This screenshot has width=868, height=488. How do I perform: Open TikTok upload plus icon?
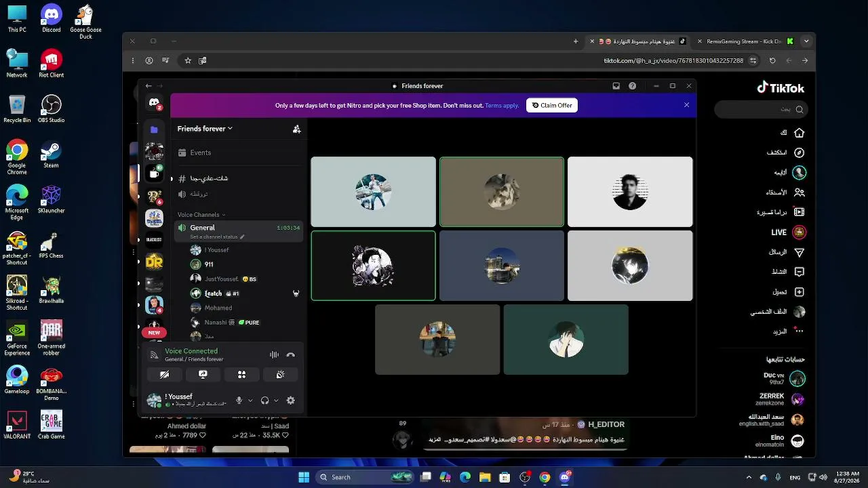800,292
